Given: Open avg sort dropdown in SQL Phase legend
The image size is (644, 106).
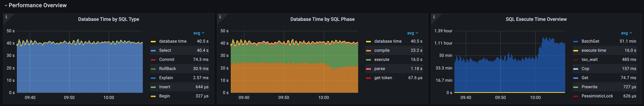Looking at the screenshot, I should (413, 33).
